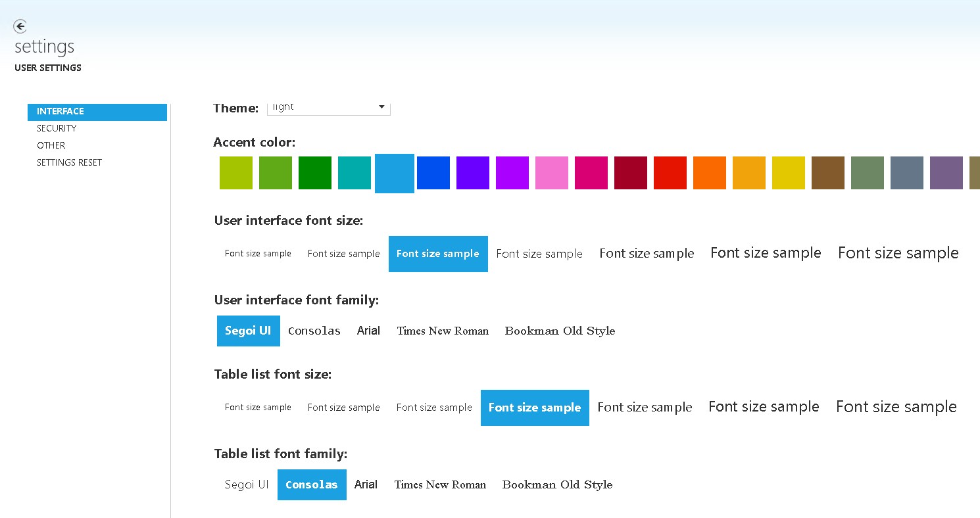Select the dark green accent color swatch
Screen dimensions: 980x518
(315, 173)
